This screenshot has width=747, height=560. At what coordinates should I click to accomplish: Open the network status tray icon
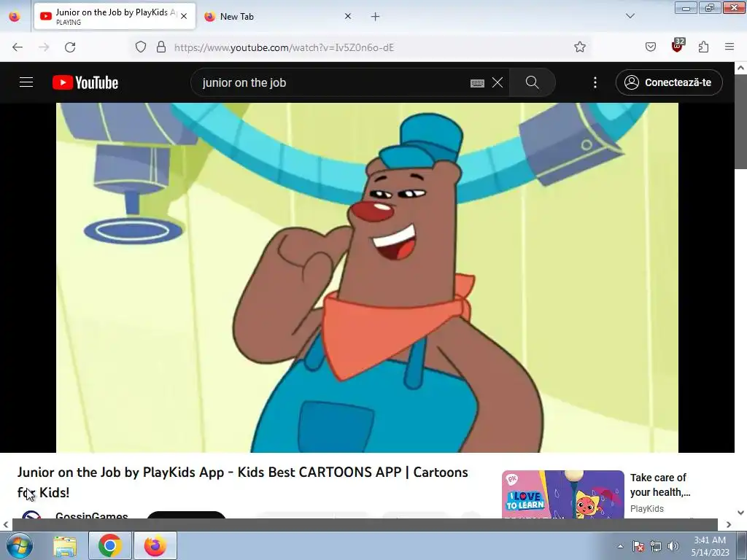click(x=656, y=546)
